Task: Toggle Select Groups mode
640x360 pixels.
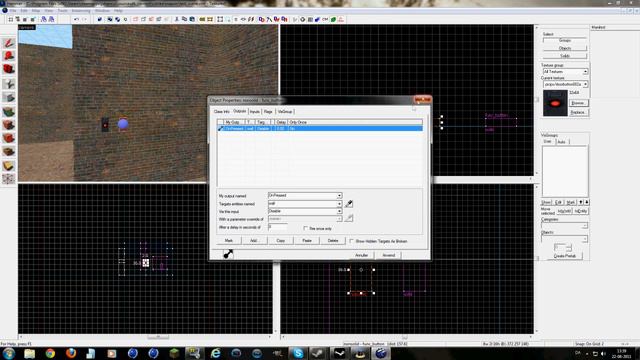Action: [x=565, y=41]
